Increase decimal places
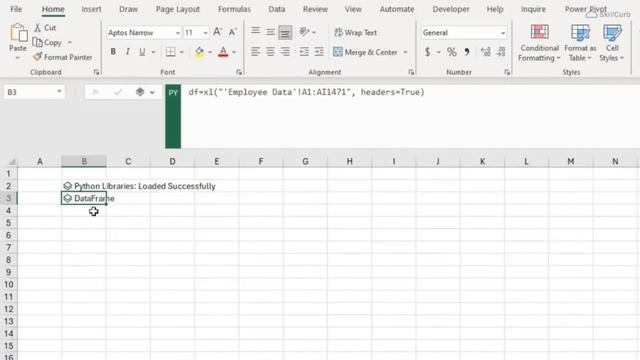 coord(485,52)
